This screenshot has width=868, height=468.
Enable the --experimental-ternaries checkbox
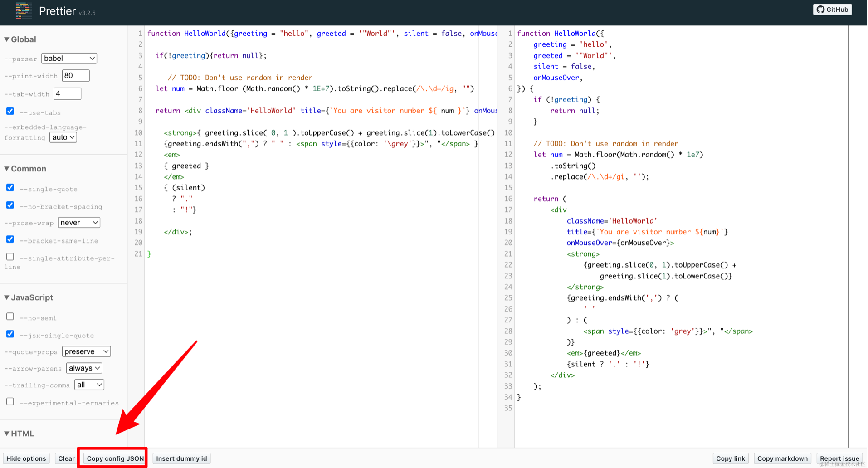click(10, 402)
